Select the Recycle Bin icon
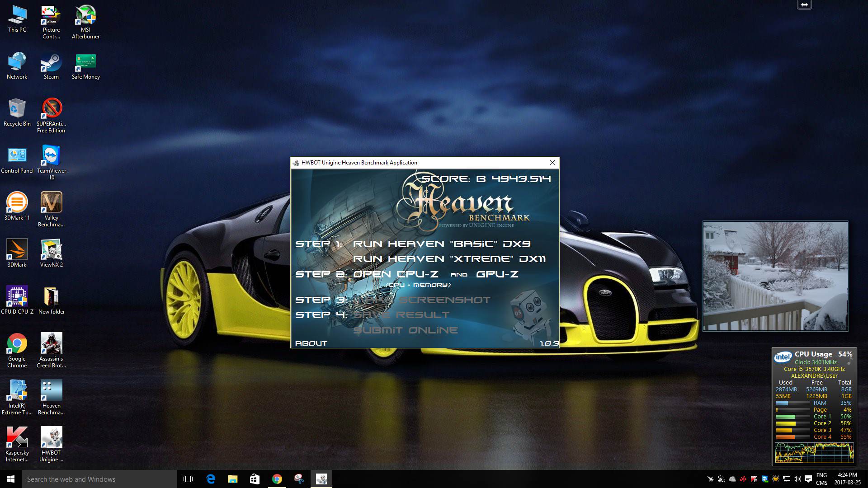This screenshot has width=868, height=488. [17, 113]
